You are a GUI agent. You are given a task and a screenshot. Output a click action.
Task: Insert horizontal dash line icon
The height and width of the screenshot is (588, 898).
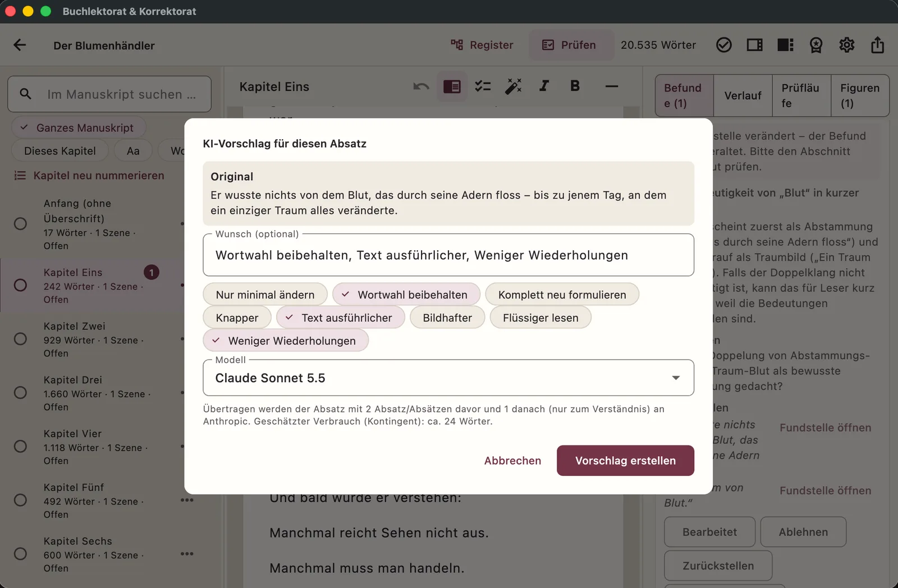pos(612,86)
